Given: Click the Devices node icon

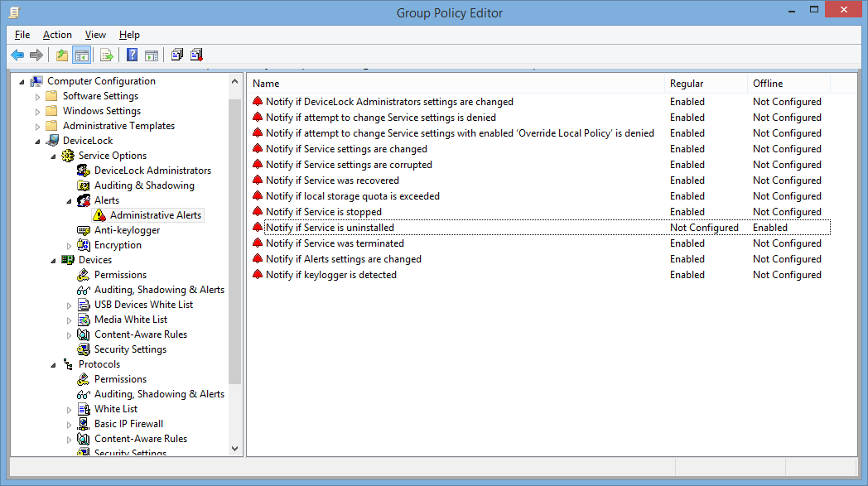Looking at the screenshot, I should [68, 260].
